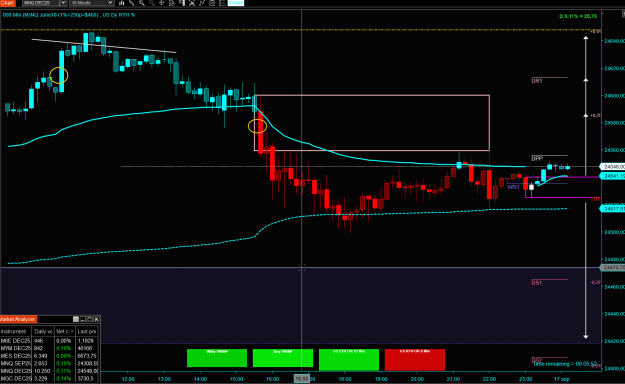Click the 3730,5 last price cell
The width and height of the screenshot is (625, 384).
(86, 378)
